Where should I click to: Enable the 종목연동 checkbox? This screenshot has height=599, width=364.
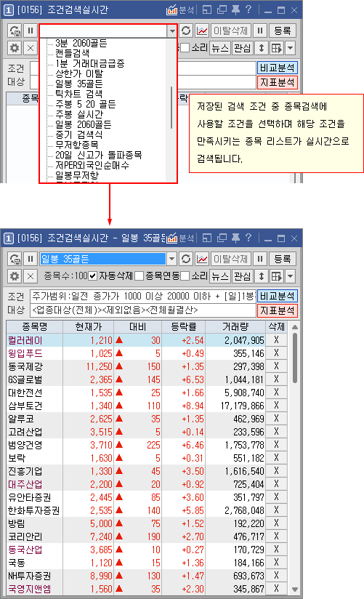coord(139,276)
